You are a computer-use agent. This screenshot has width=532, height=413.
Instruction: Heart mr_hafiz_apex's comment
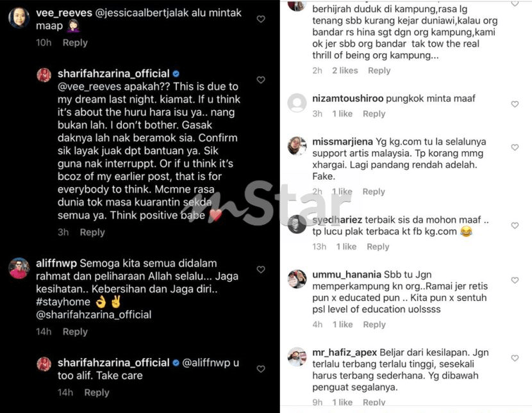coord(515,358)
